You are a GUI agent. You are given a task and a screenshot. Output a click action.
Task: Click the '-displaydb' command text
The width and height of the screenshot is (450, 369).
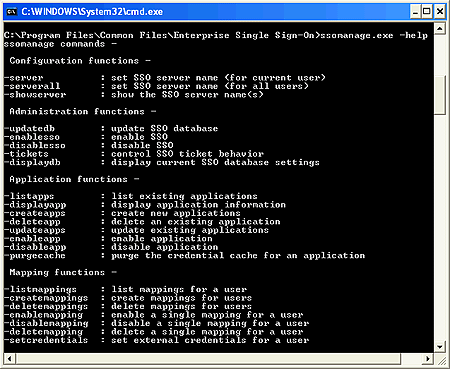(32, 162)
